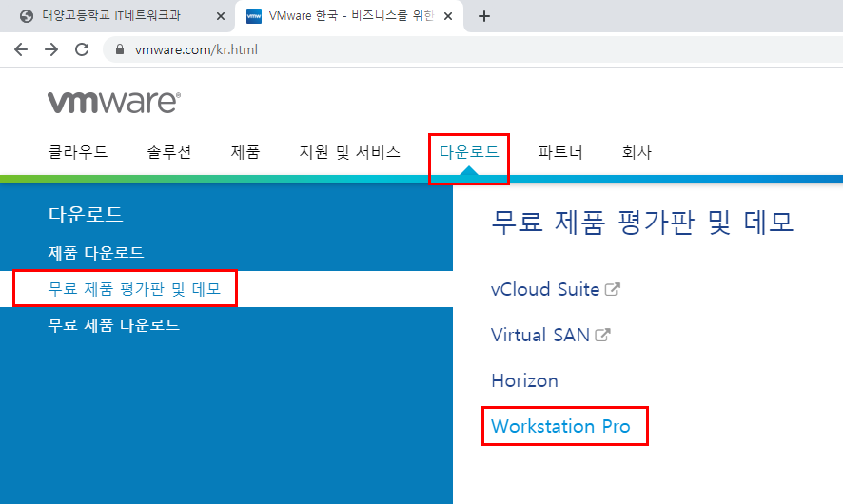843x504 pixels.
Task: Click the 다운로드 heading in blue panel
Action: (86, 214)
